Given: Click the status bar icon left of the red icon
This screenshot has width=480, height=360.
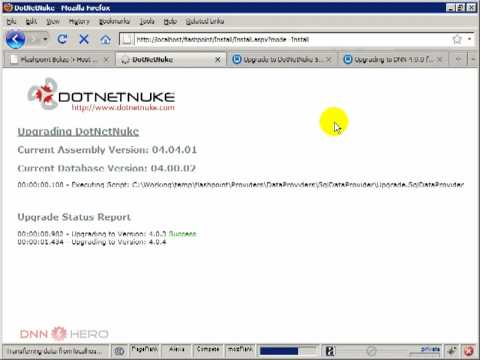Looking at the screenshot, I should point(452,351).
